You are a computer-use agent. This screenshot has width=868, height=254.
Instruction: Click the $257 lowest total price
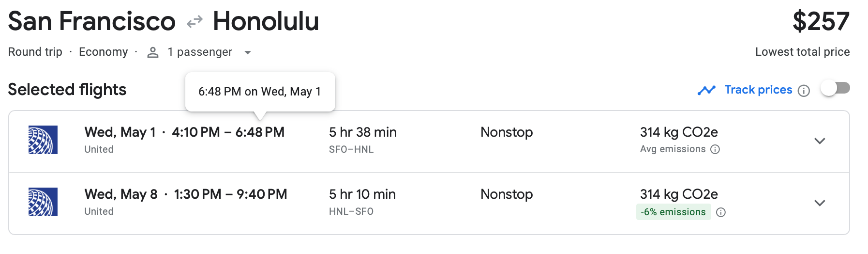pos(821,22)
